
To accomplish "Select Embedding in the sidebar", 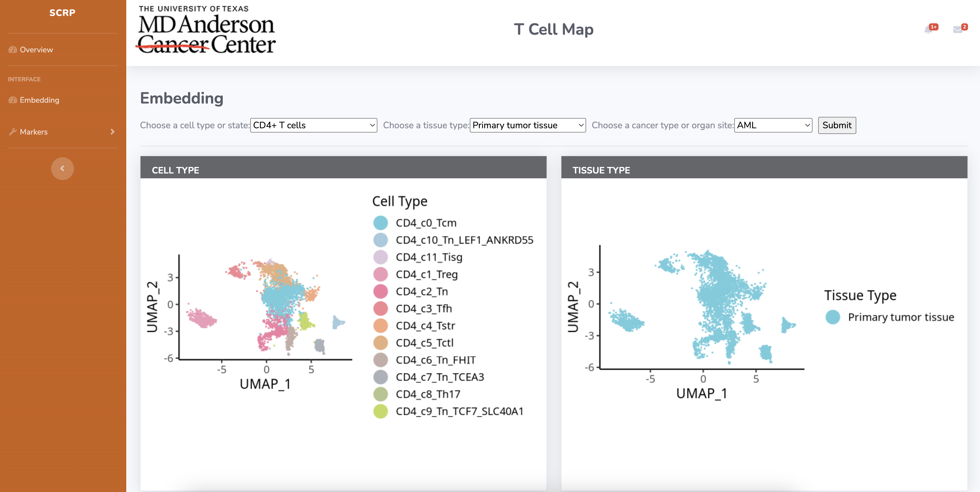I will pyautogui.click(x=40, y=100).
